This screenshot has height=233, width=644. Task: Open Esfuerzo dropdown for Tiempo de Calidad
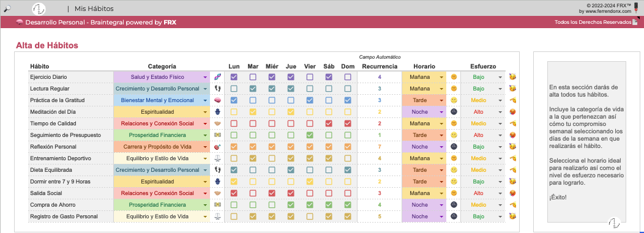[500, 124]
